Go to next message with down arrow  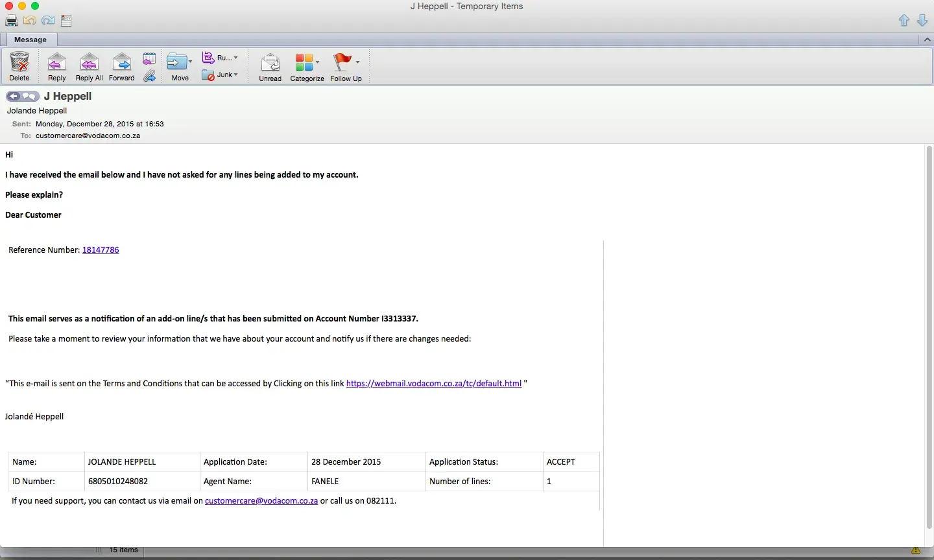922,21
